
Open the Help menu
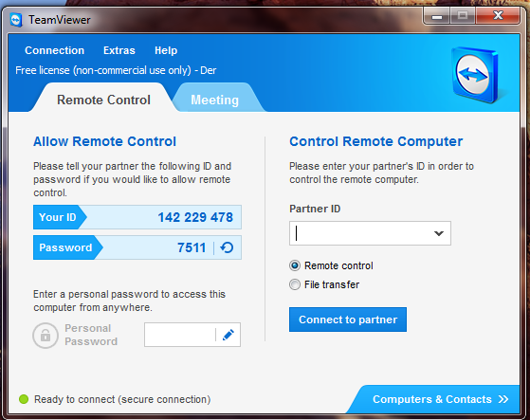coord(166,50)
